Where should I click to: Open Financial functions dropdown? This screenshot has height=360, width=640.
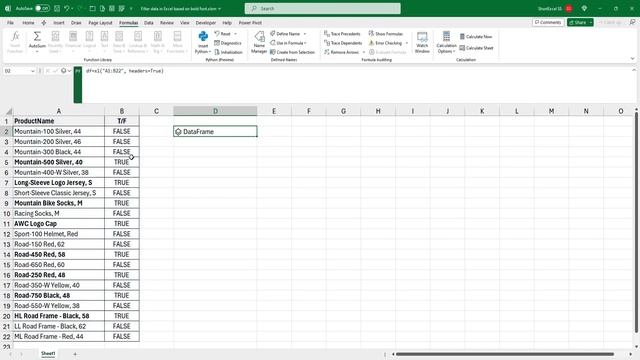73,42
